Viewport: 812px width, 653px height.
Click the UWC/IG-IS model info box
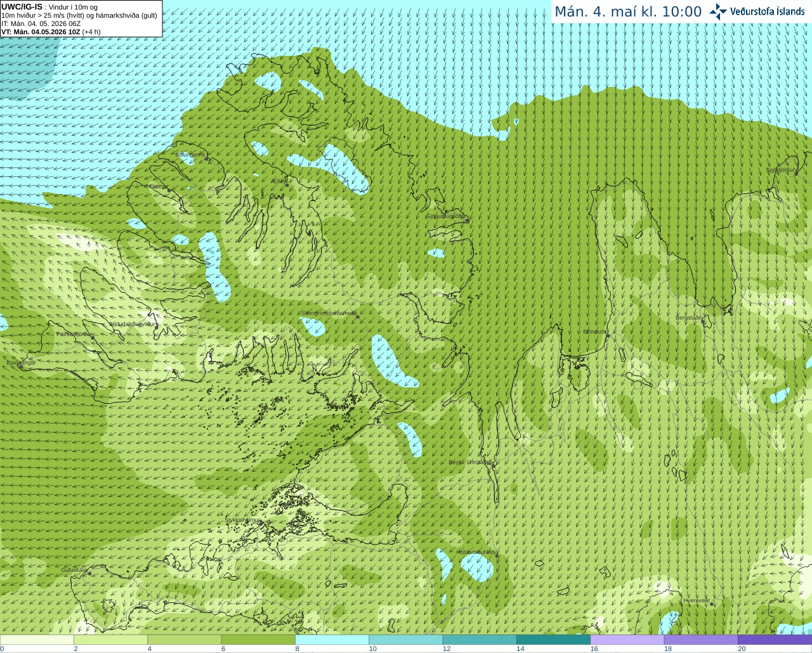click(x=81, y=18)
